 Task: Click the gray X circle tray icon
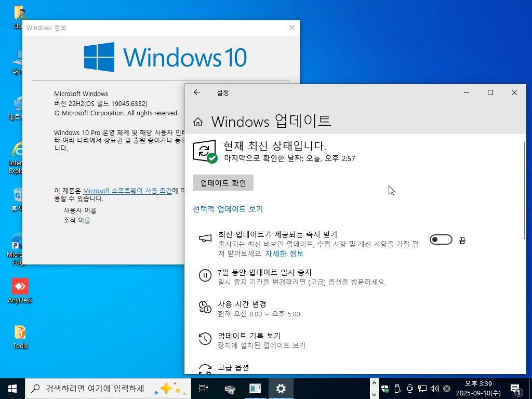click(447, 389)
